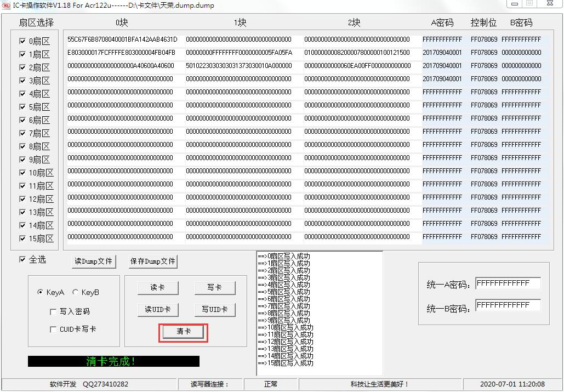Click the 读UID卡 button
The width and height of the screenshot is (564, 392).
pyautogui.click(x=158, y=309)
